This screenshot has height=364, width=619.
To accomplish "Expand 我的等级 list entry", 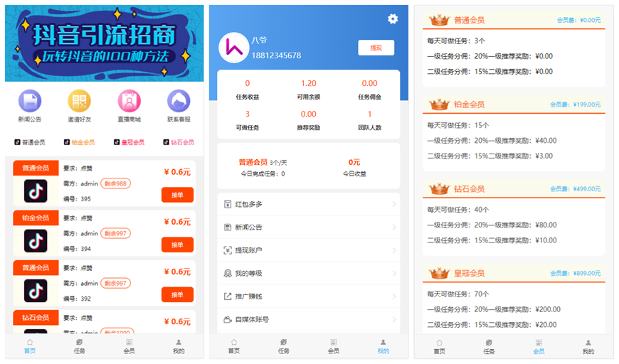I will [x=308, y=273].
